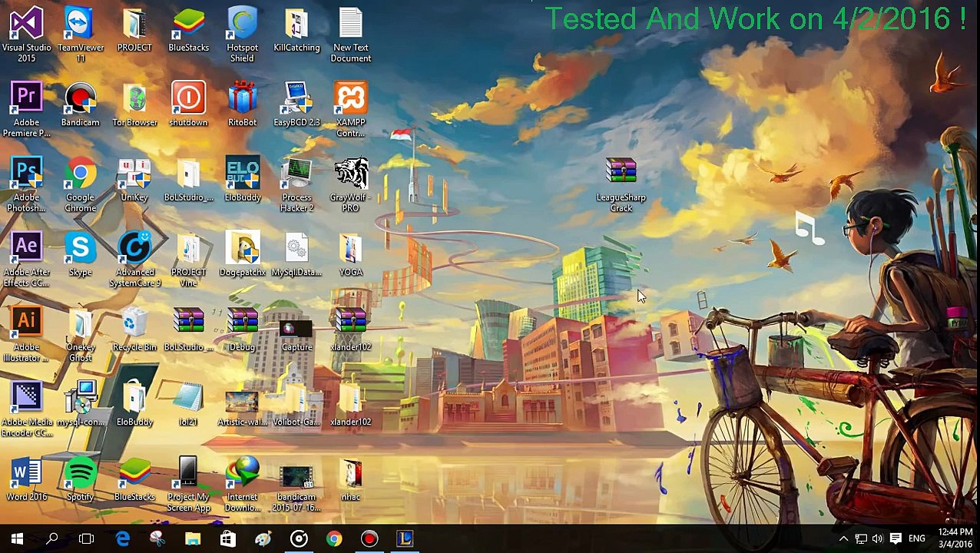
Task: Open Snipping Tool from the taskbar
Action: pyautogui.click(x=157, y=539)
